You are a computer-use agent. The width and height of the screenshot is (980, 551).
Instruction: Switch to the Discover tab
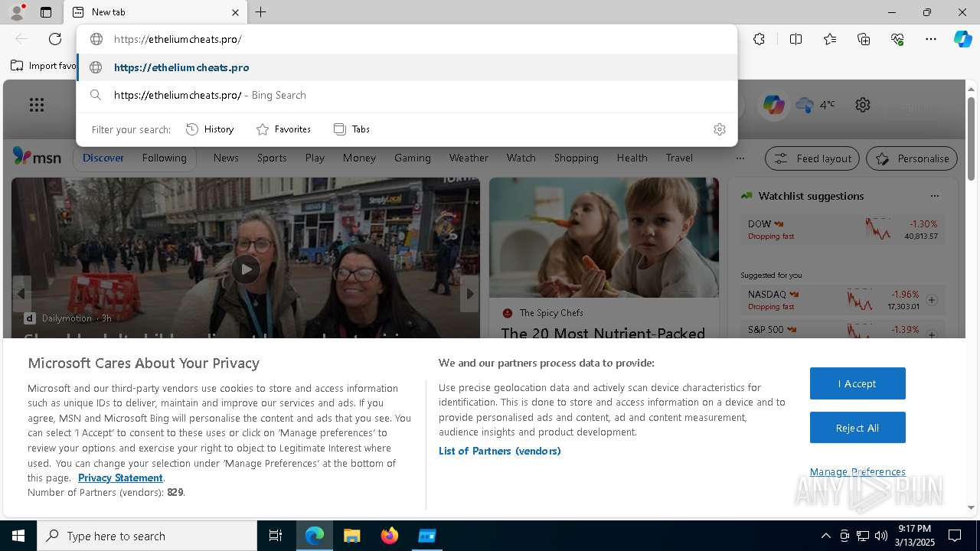(x=103, y=158)
